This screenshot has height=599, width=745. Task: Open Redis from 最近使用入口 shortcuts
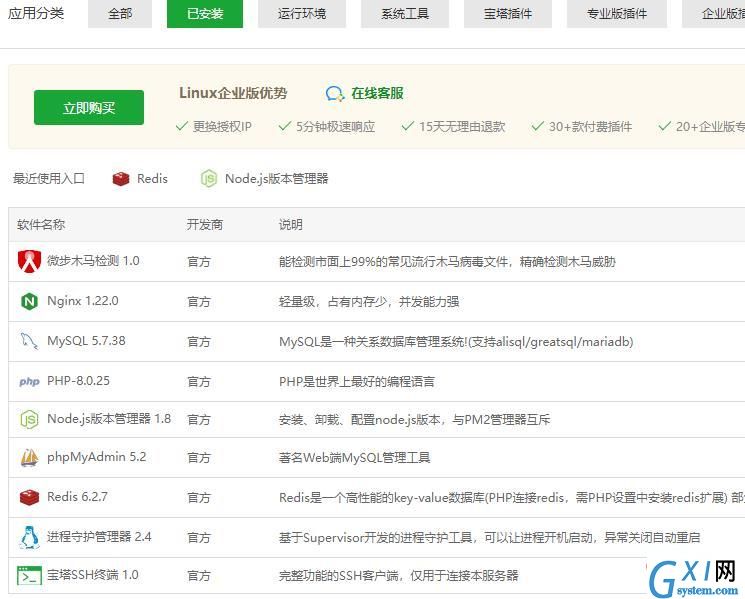(x=152, y=179)
